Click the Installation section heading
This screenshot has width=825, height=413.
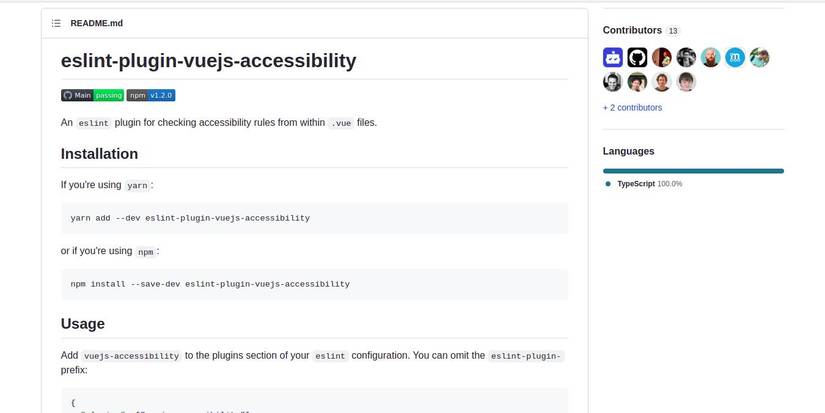pyautogui.click(x=99, y=154)
